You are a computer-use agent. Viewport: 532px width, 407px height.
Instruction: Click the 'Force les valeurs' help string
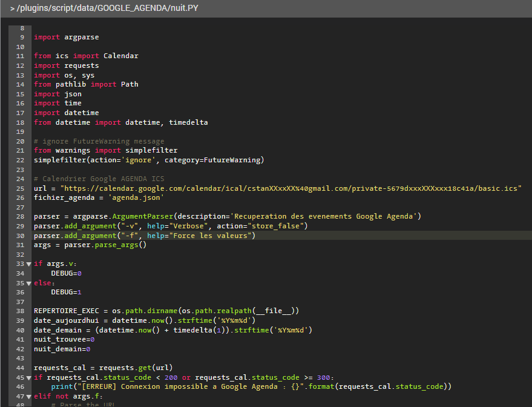[211, 236]
